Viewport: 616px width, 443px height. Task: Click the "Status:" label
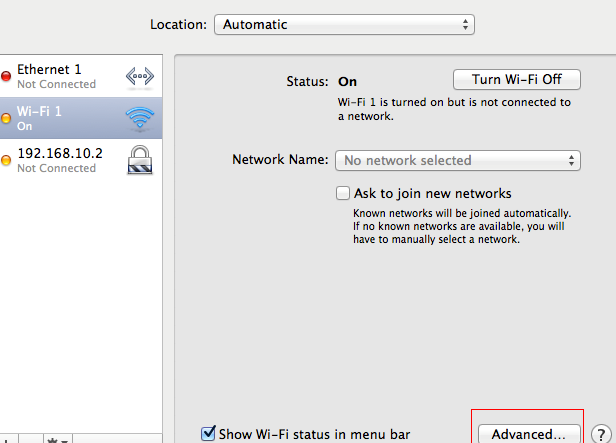coord(307,81)
